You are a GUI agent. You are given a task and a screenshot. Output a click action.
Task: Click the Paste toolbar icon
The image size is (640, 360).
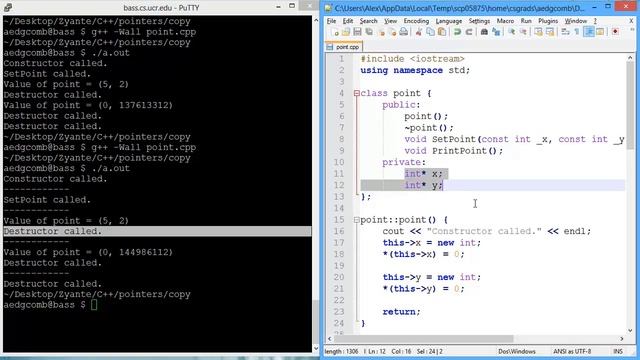coord(442,32)
